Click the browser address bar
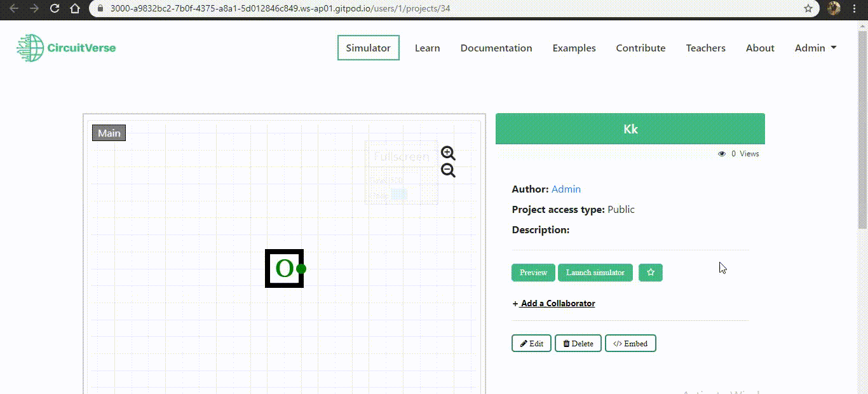 click(x=454, y=9)
